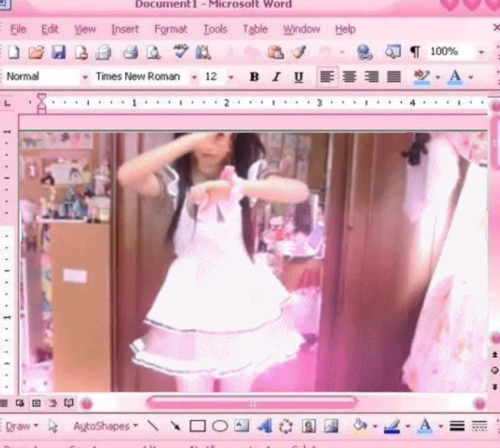This screenshot has width=500, height=448.
Task: Open the font size dropdown
Action: (x=230, y=77)
